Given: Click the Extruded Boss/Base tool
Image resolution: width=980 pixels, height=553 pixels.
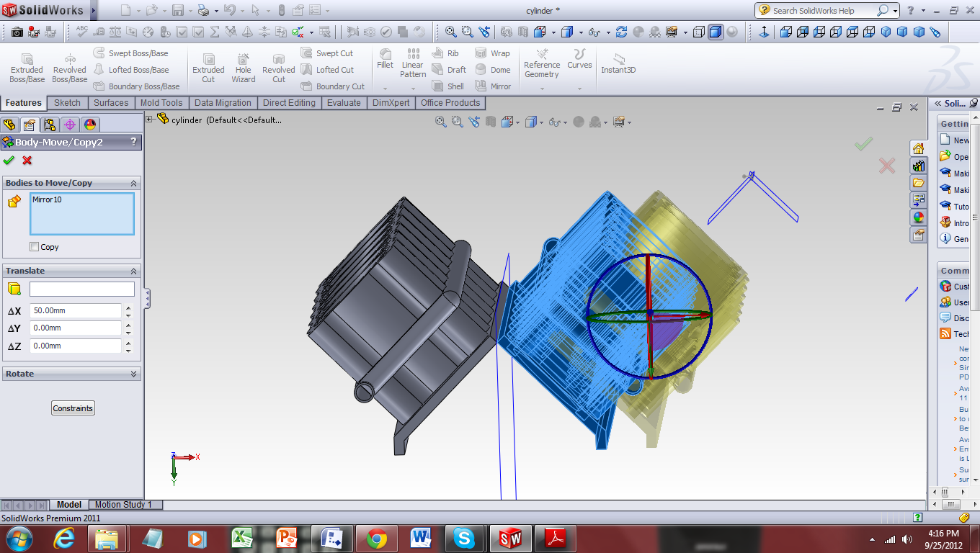Looking at the screenshot, I should coord(27,68).
